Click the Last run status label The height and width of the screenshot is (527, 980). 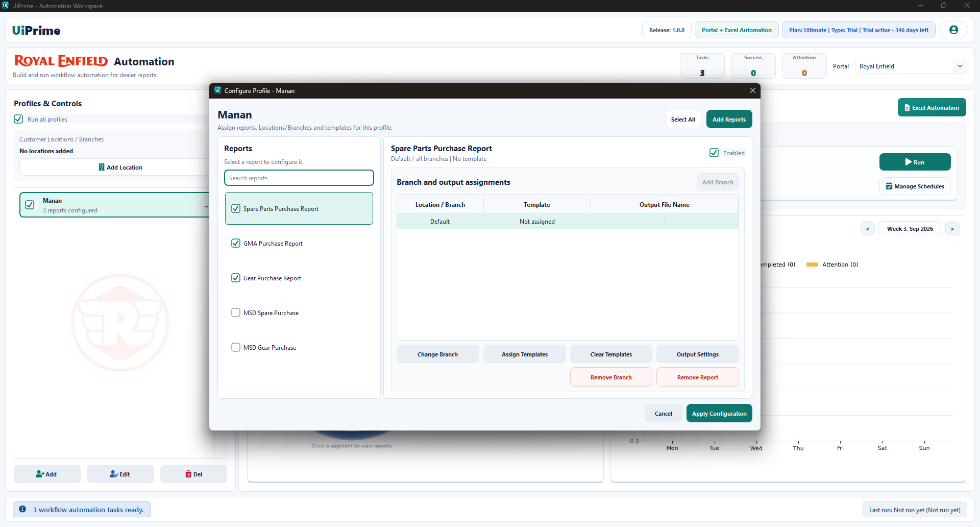(x=915, y=510)
